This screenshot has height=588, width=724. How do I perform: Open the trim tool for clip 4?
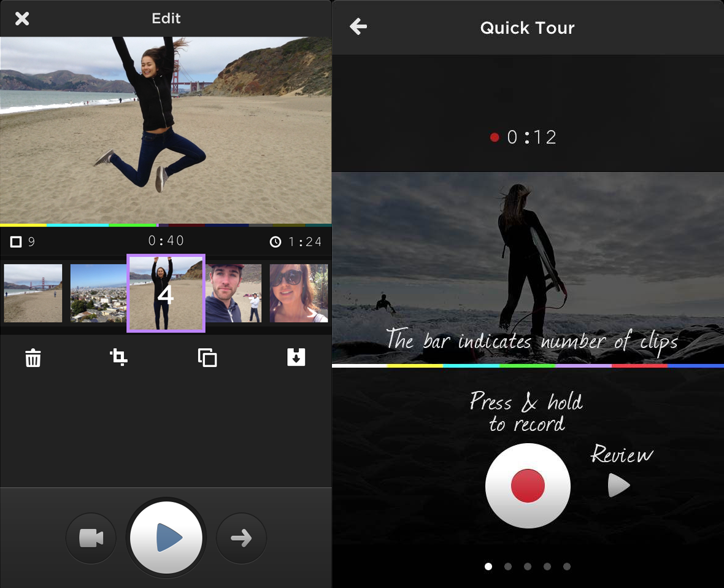(118, 357)
